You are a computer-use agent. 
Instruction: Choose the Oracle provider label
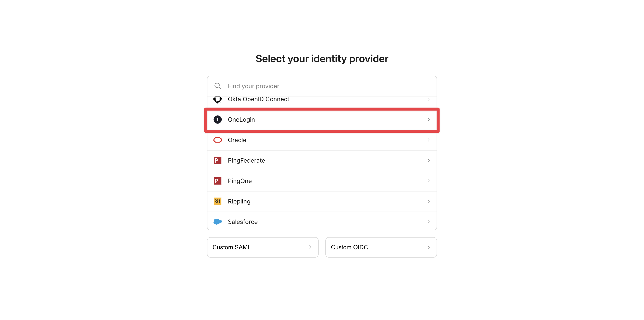click(x=237, y=140)
